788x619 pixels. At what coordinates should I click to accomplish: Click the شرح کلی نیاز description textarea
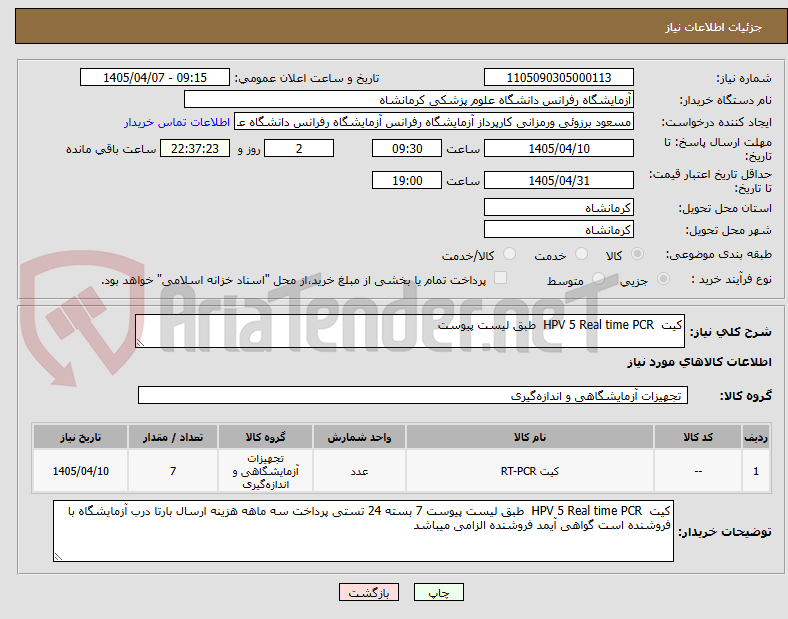click(410, 331)
